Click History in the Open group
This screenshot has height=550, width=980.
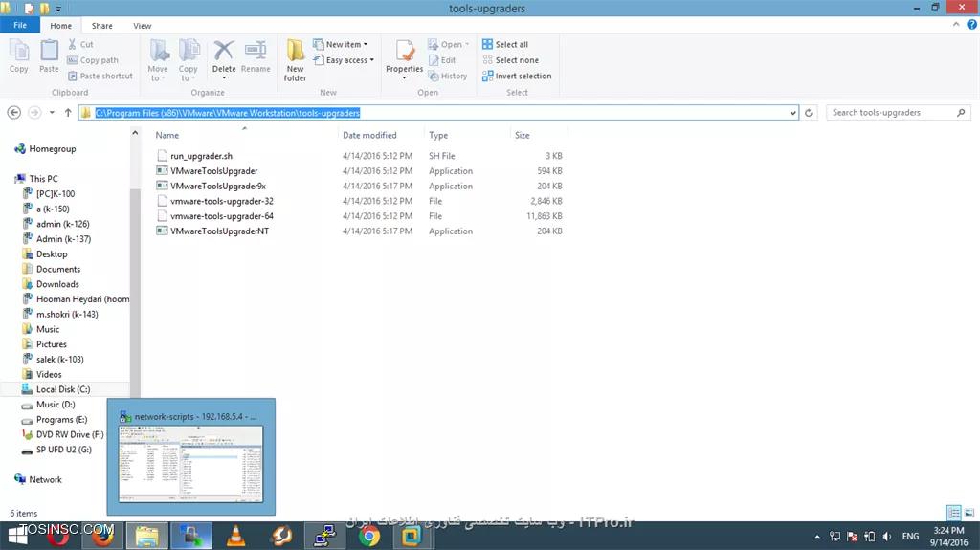[448, 76]
